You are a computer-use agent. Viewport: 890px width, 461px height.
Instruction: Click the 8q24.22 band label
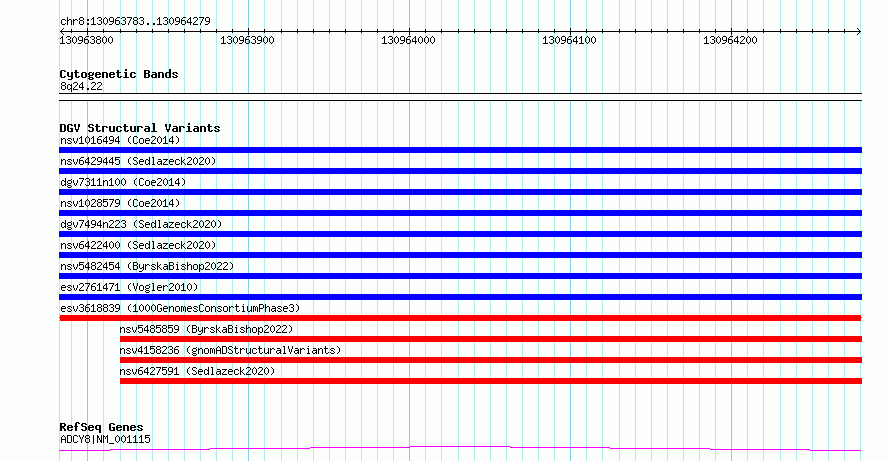point(81,86)
